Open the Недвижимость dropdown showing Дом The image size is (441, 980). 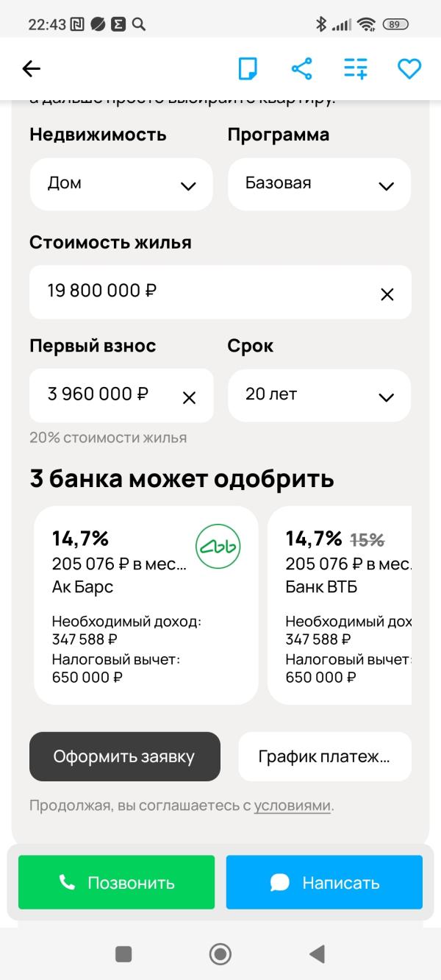click(121, 184)
